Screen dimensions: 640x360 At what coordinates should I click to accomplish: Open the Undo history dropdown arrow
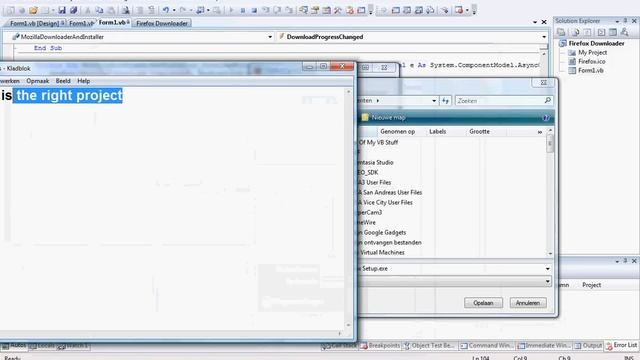point(174,10)
